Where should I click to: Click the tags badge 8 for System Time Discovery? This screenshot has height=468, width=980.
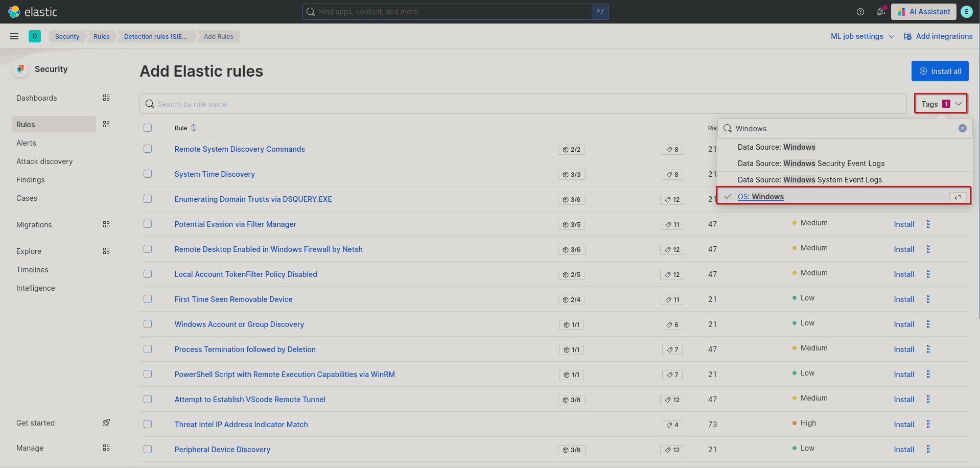(672, 175)
